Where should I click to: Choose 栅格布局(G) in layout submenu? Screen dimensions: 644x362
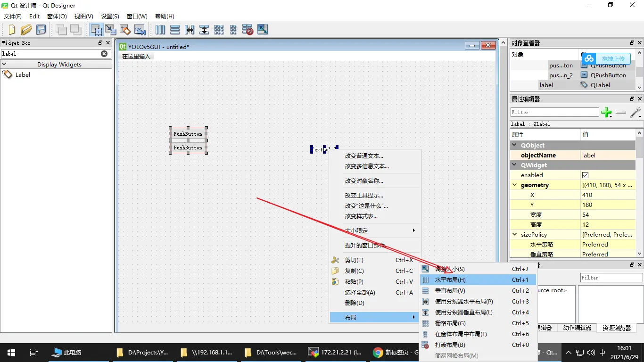tap(478, 323)
